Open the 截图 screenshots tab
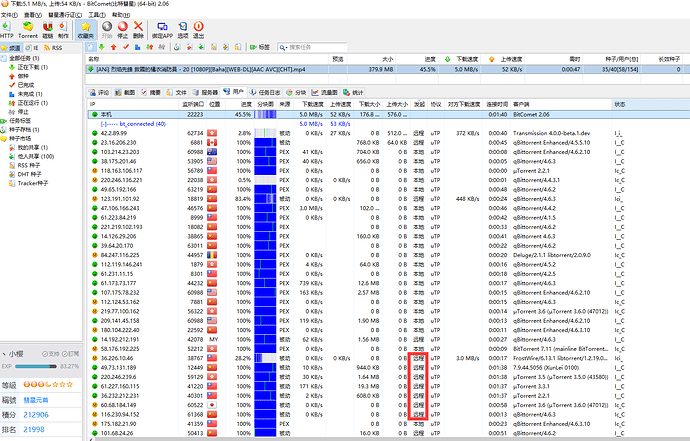 click(125, 92)
